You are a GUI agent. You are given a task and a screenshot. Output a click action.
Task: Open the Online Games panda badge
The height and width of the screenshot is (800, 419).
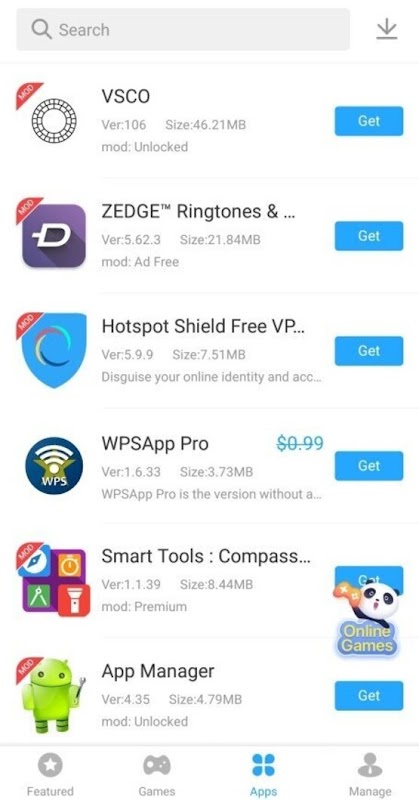pyautogui.click(x=367, y=616)
